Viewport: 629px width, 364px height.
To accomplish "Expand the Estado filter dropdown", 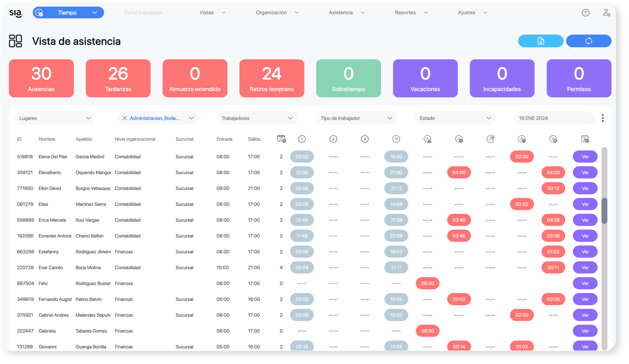I will coord(455,118).
